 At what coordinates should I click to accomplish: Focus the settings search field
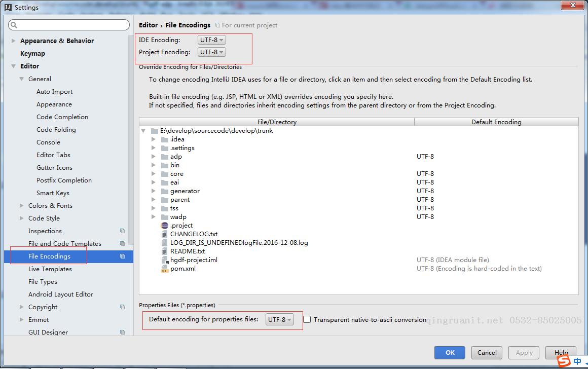click(x=69, y=25)
